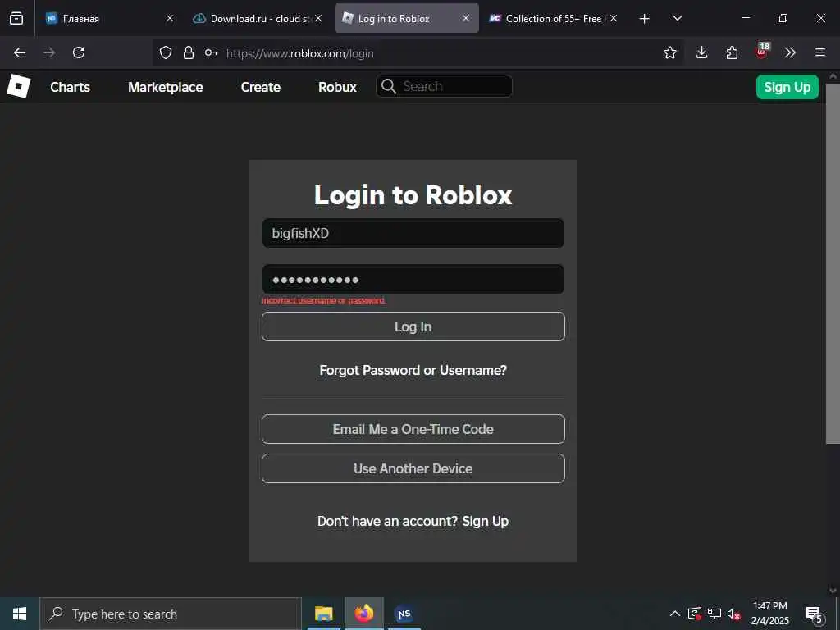Click the Roblox Search input box
This screenshot has height=630, width=840.
tap(444, 86)
